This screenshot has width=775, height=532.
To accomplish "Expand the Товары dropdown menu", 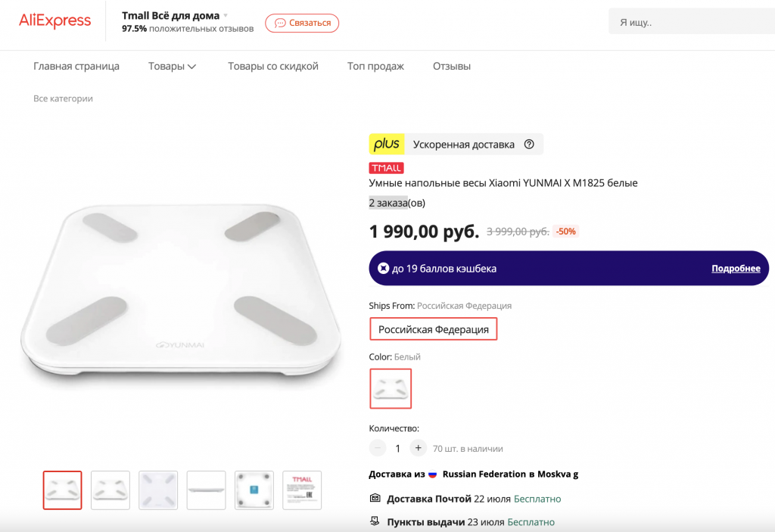I will pos(173,67).
